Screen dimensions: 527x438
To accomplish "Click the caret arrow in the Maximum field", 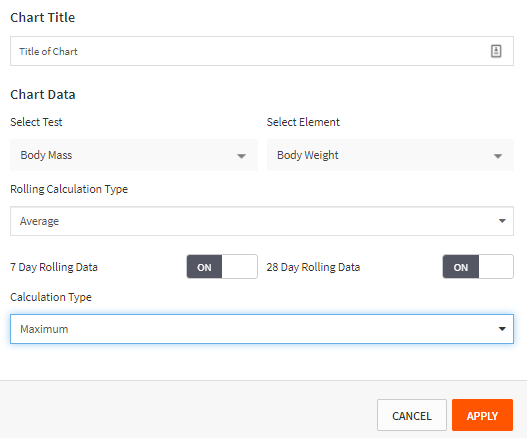I will click(x=502, y=329).
